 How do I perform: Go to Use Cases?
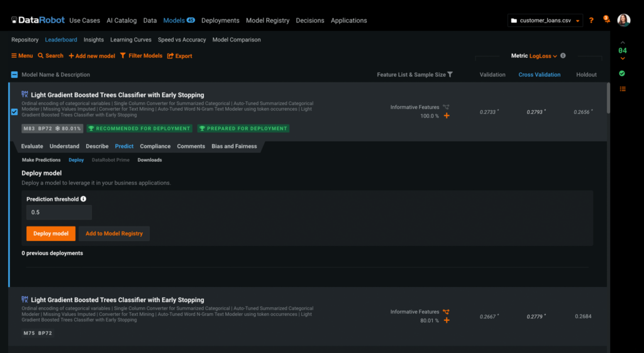[x=85, y=20]
